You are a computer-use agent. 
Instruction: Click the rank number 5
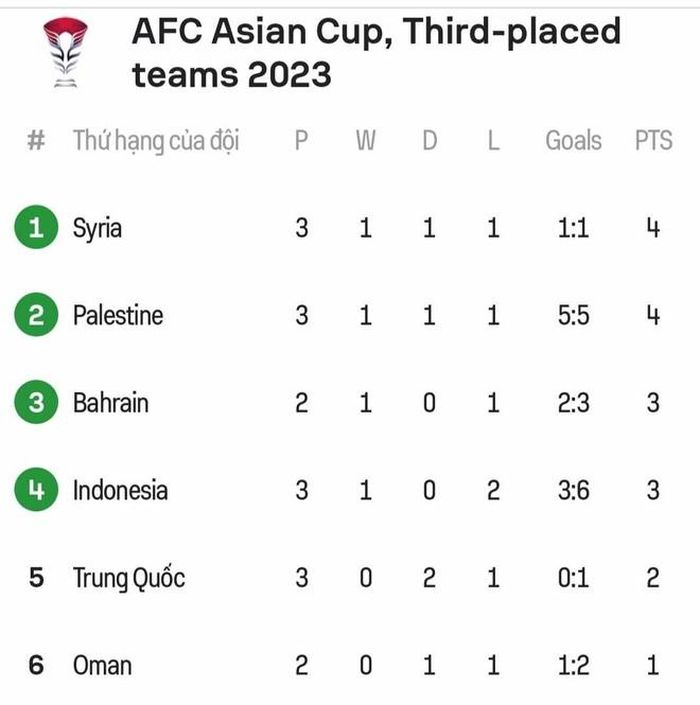click(36, 577)
